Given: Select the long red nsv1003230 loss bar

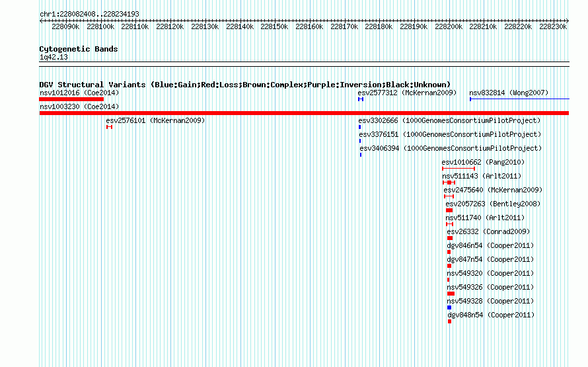Looking at the screenshot, I should coord(304,113).
